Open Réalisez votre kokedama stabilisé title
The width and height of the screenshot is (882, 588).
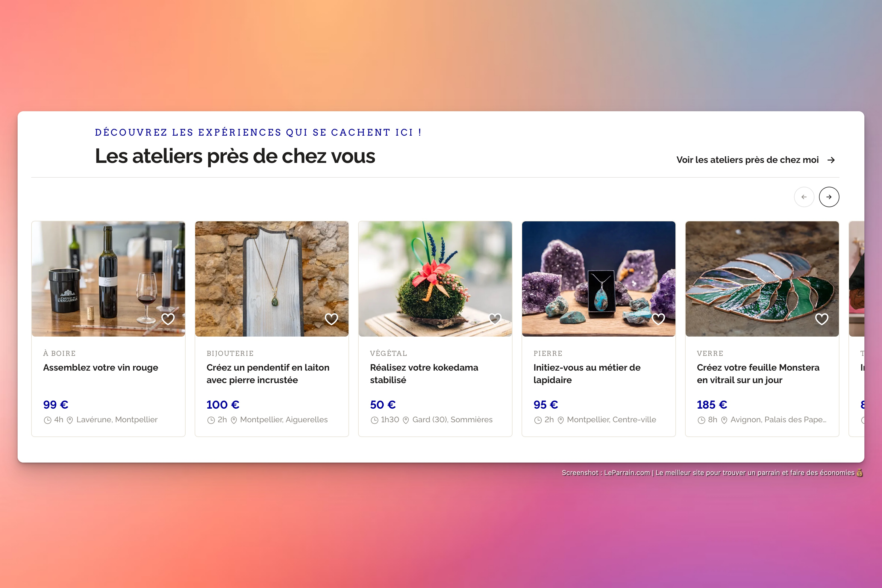[424, 374]
